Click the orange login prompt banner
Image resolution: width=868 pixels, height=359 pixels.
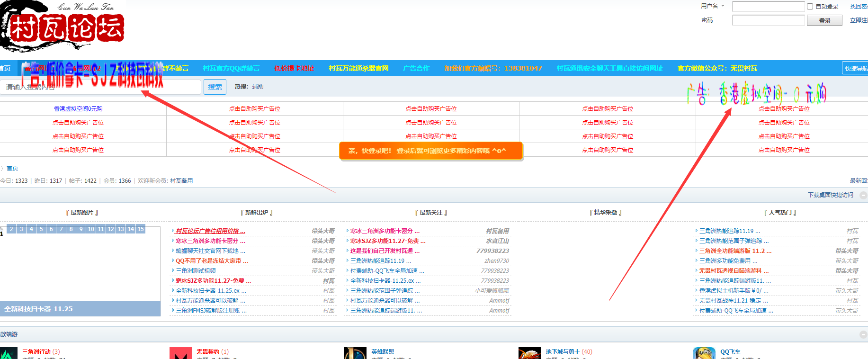430,151
